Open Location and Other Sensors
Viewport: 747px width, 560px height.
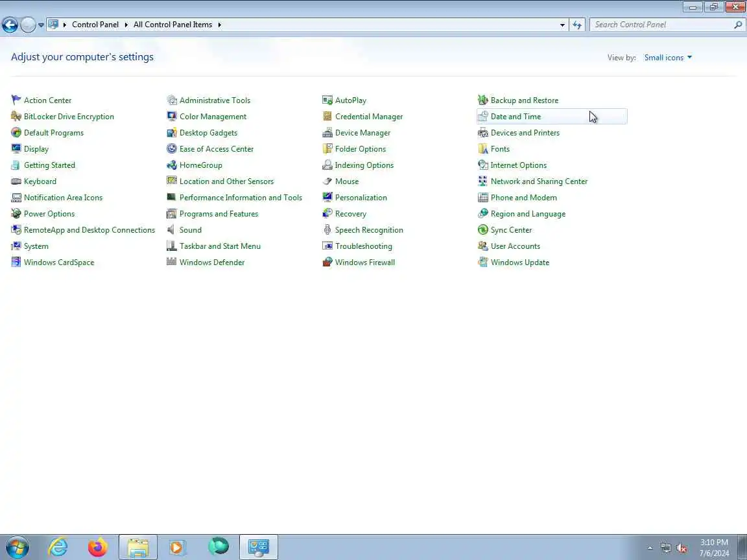pos(226,181)
